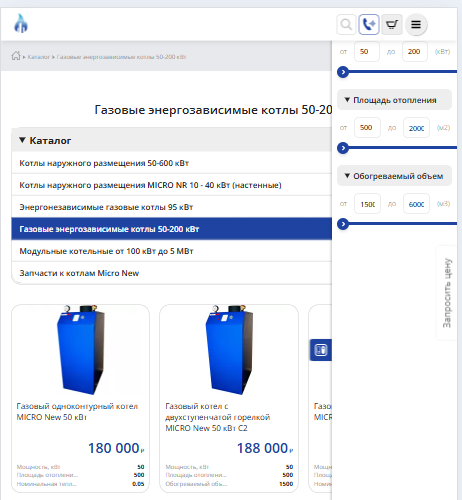Click the Запросить цену side tab
The width and height of the screenshot is (462, 500).
(447, 293)
